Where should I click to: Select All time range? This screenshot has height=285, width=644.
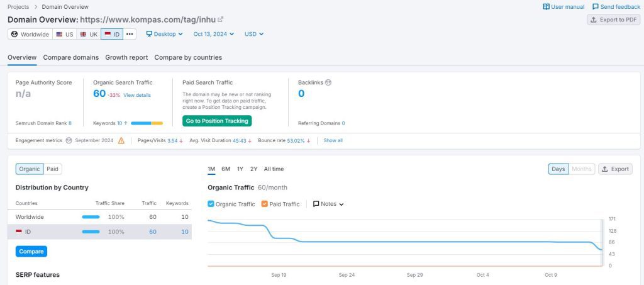point(274,169)
